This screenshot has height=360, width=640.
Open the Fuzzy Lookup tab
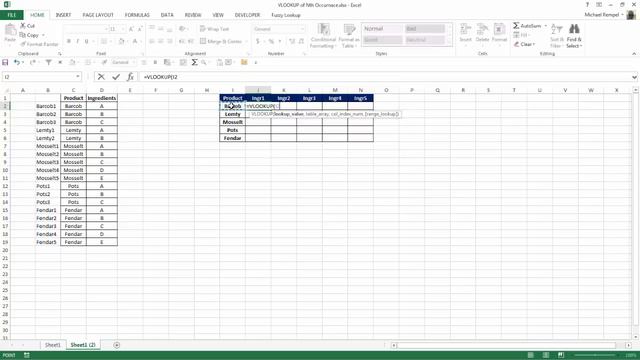point(286,15)
